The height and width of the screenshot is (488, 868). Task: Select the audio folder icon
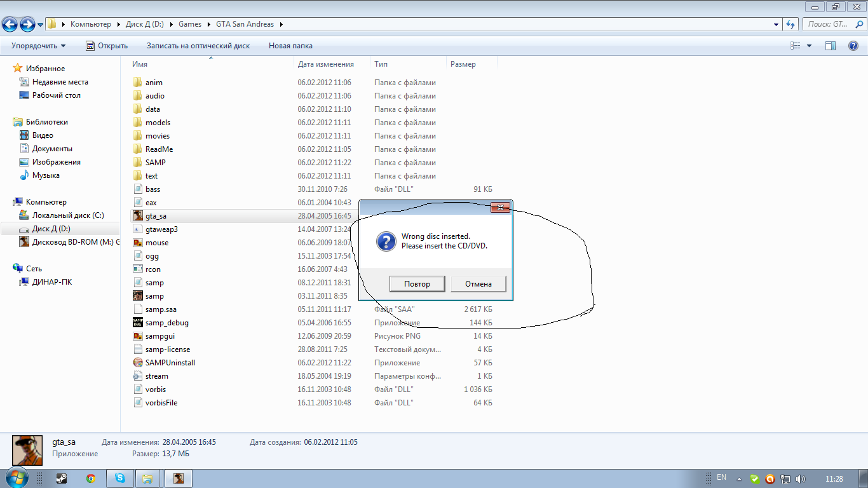click(x=138, y=96)
